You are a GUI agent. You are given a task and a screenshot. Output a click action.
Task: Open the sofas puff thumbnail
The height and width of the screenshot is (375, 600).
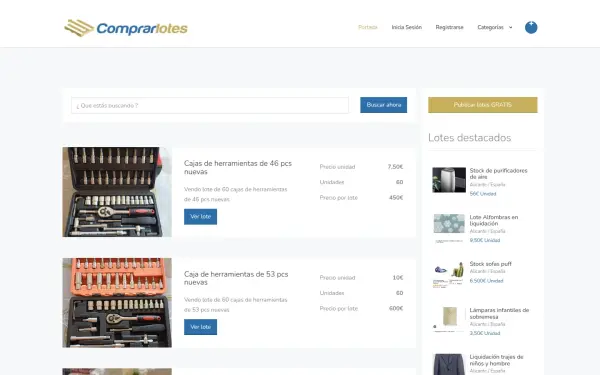[x=449, y=275]
